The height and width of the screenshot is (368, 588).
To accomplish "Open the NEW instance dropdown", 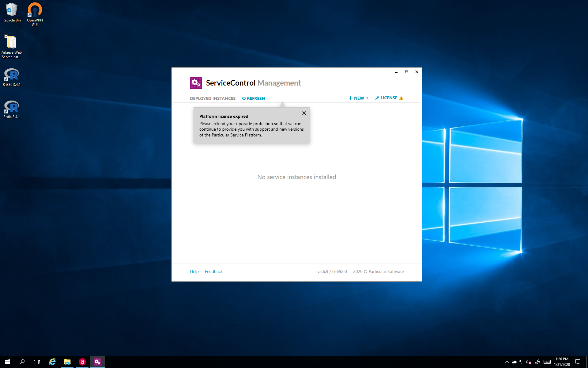I will pos(358,98).
